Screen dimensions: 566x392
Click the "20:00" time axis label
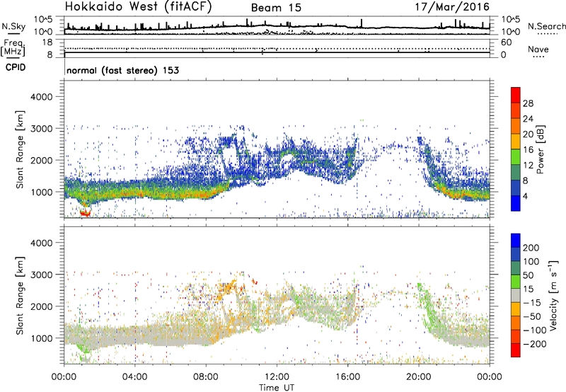[418, 377]
